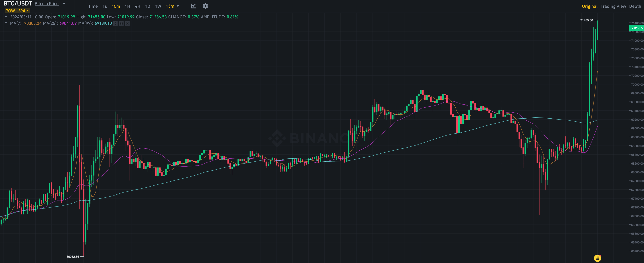644x263 pixels.
Task: Switch to the 1W interval
Action: pos(158,6)
